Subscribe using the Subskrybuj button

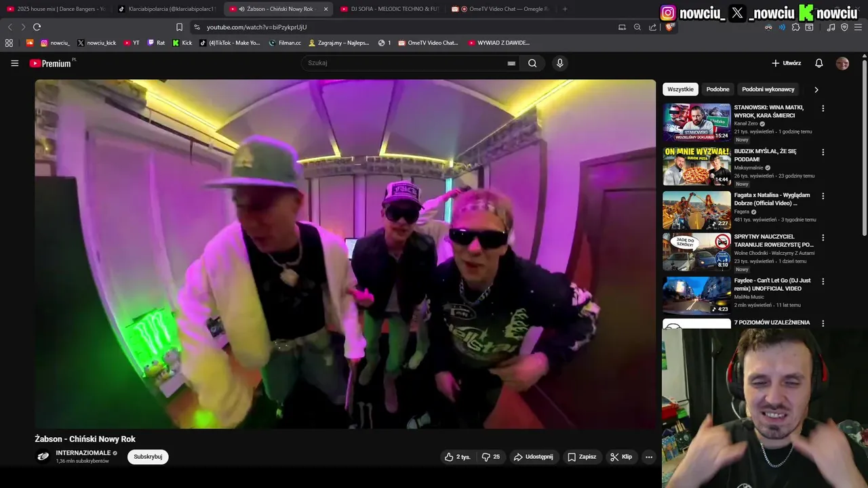pos(148,457)
